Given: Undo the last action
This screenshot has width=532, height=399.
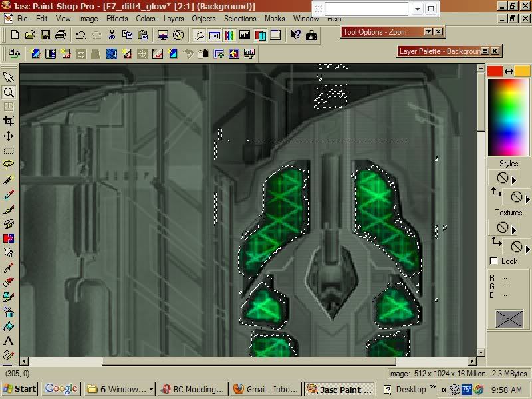Looking at the screenshot, I should click(80, 35).
